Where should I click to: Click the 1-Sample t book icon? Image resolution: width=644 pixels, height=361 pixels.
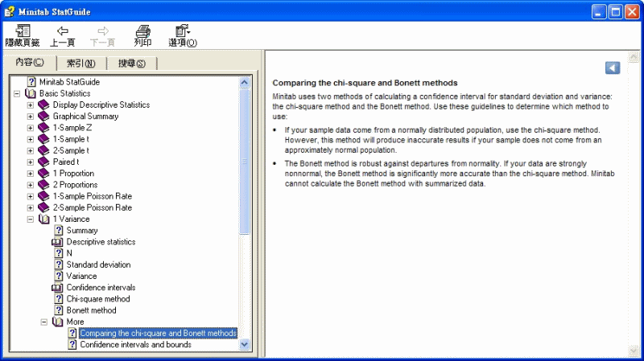tap(43, 139)
